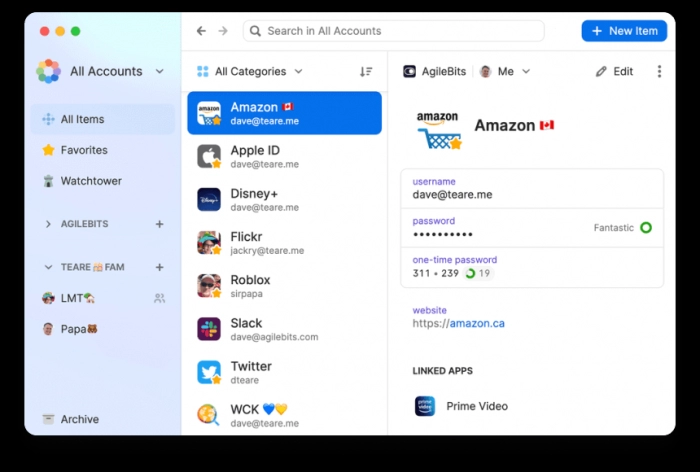Click the sort order icon
The height and width of the screenshot is (472, 700).
tap(366, 72)
